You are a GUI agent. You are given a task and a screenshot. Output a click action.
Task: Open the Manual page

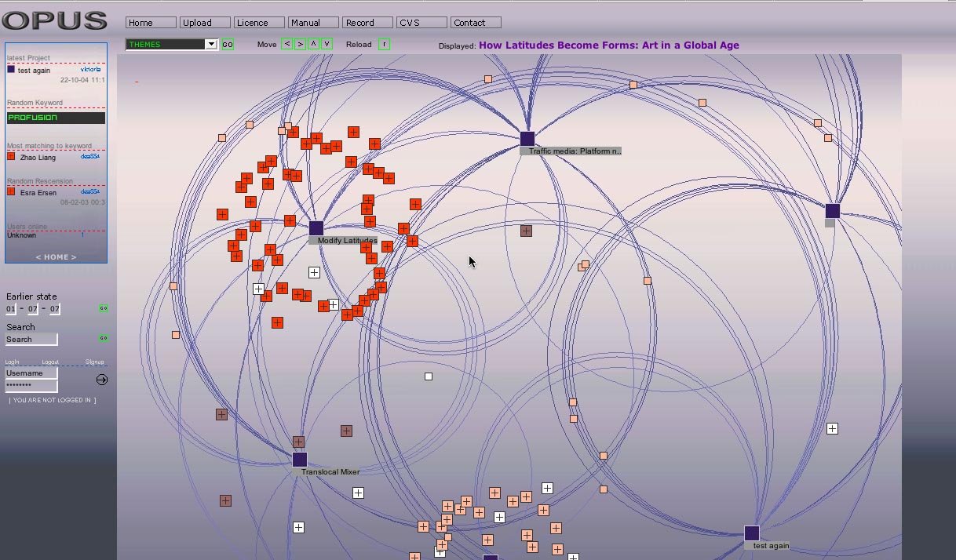point(313,23)
